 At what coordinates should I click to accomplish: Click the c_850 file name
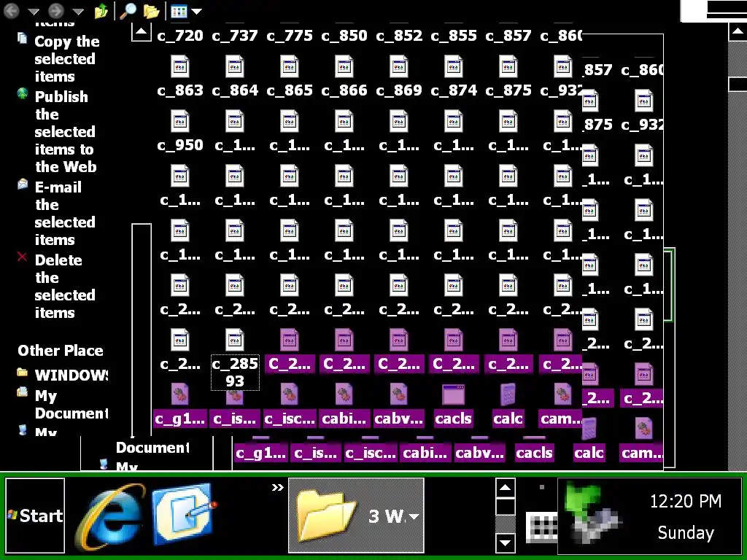344,35
